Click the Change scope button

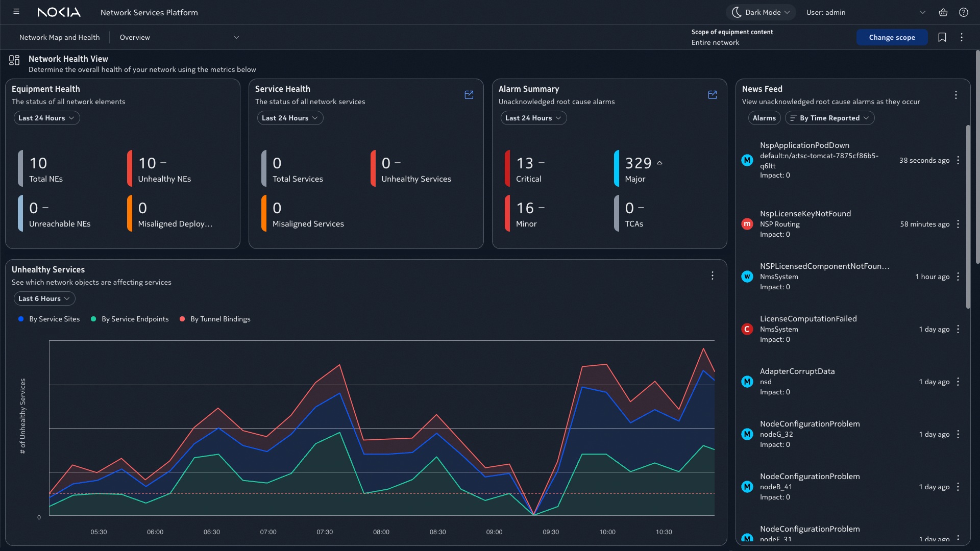[x=892, y=37]
